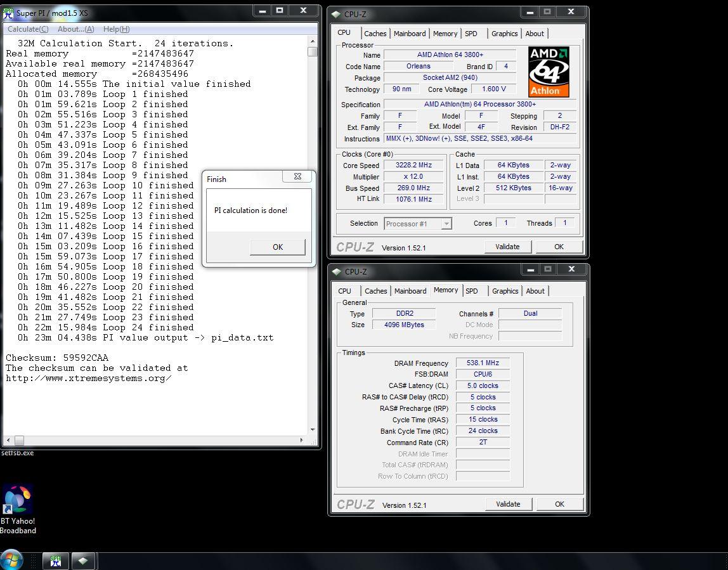Image resolution: width=728 pixels, height=570 pixels.
Task: Click the Multiplier value x 12.0
Action: click(413, 176)
